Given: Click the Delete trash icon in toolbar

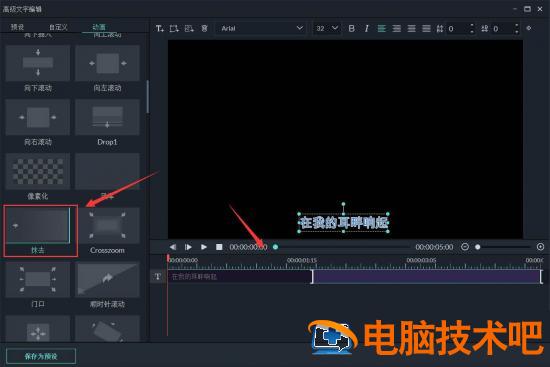Looking at the screenshot, I should [x=204, y=28].
